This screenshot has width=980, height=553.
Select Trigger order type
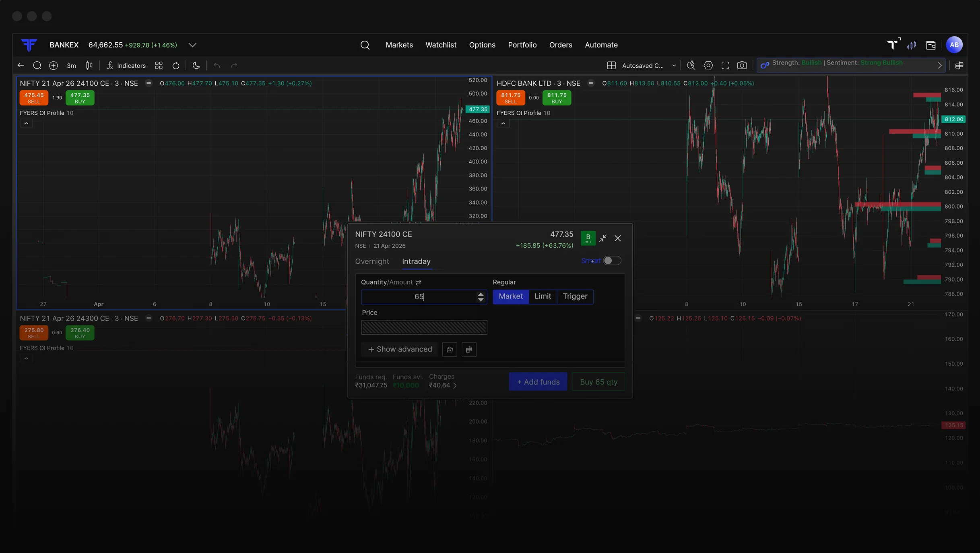tap(575, 296)
